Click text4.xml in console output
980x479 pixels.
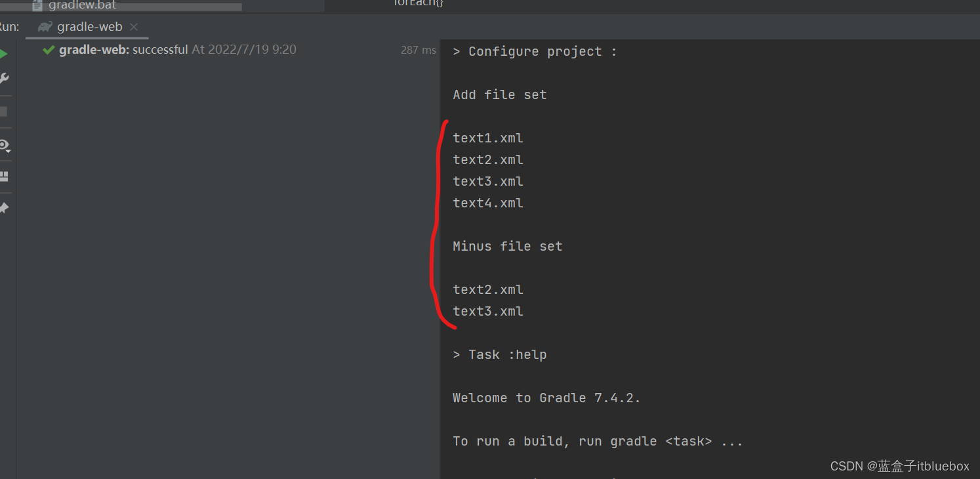pyautogui.click(x=488, y=203)
